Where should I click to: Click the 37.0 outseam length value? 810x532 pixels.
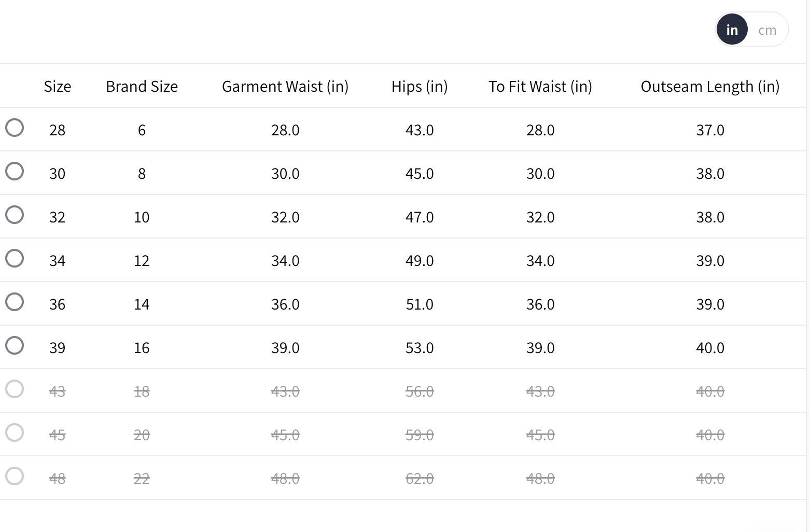[710, 130]
